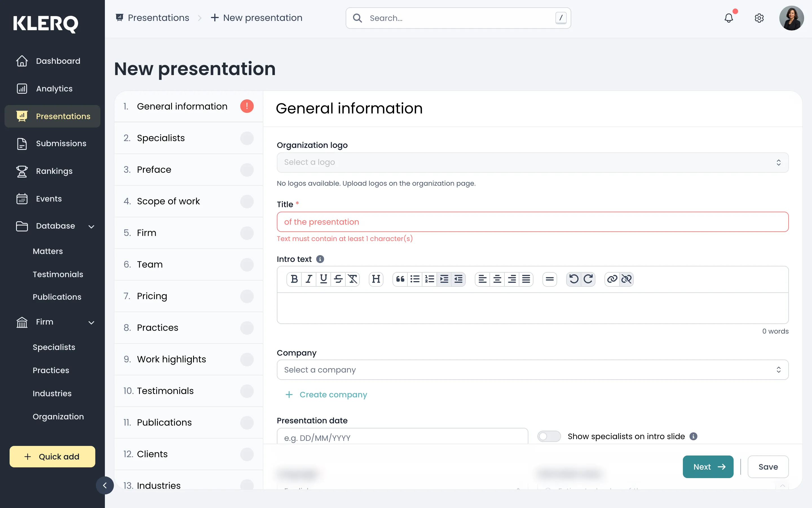
Task: Go back via Presentations breadcrumb
Action: coord(153,18)
